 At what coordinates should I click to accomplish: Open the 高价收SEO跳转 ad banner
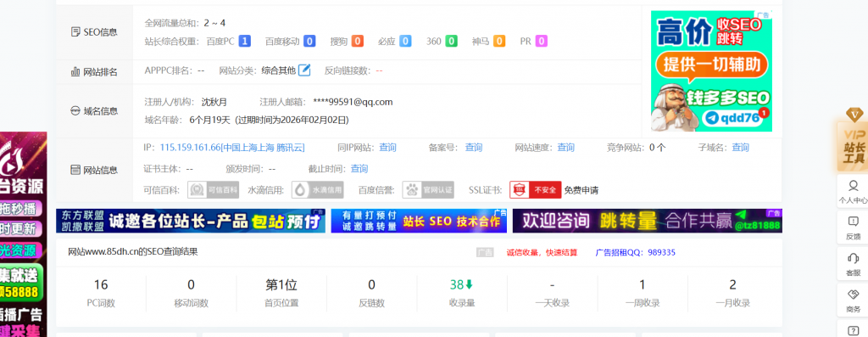click(x=711, y=71)
